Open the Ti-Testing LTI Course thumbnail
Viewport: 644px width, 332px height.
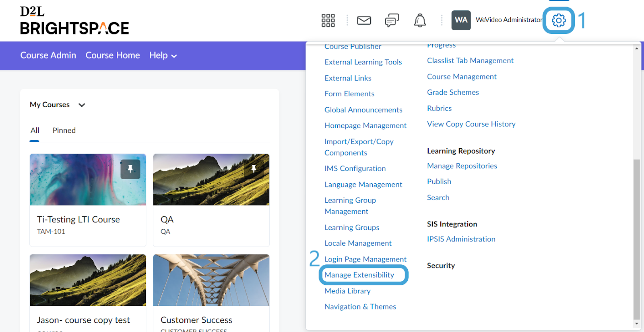pyautogui.click(x=88, y=180)
